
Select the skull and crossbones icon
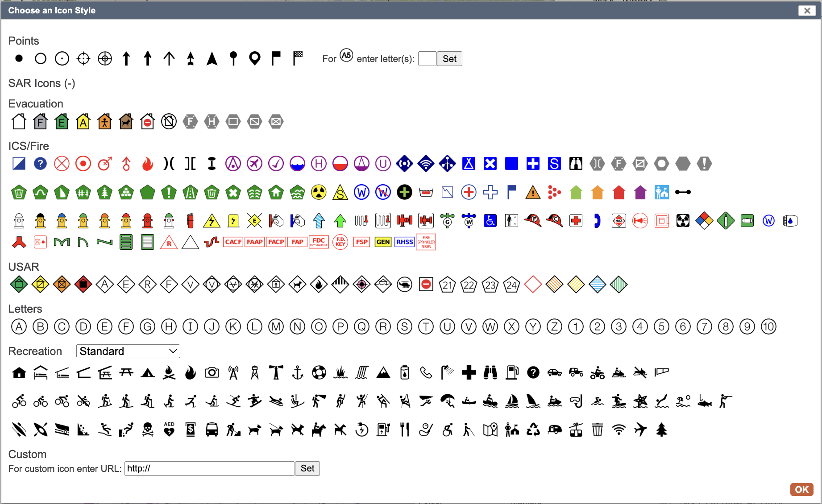click(x=148, y=430)
